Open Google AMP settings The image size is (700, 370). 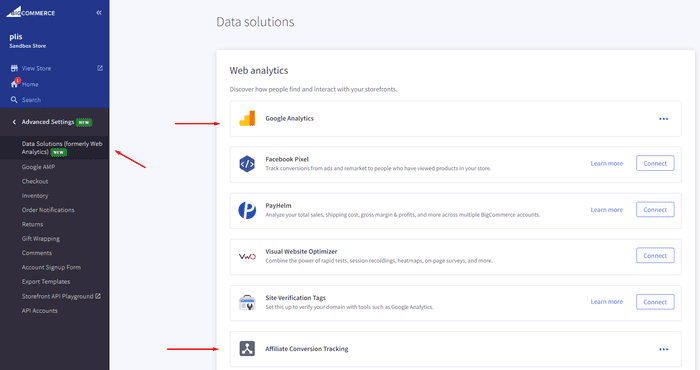tap(38, 167)
